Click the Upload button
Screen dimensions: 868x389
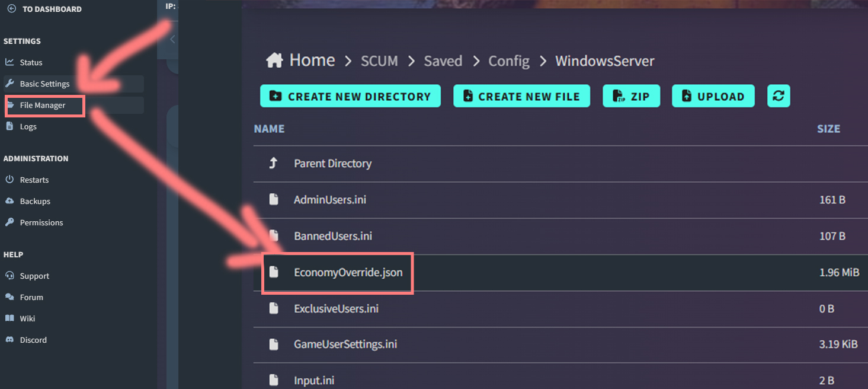point(713,96)
